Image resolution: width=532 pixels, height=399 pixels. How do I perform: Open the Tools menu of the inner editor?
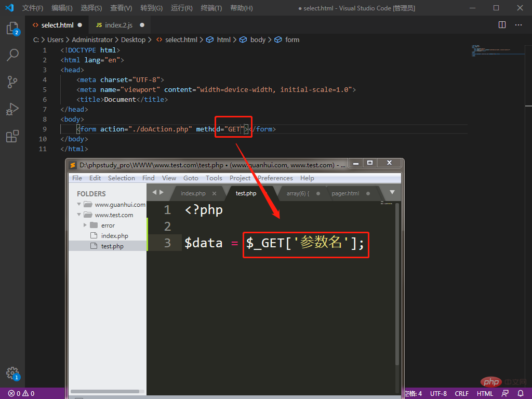(x=214, y=178)
